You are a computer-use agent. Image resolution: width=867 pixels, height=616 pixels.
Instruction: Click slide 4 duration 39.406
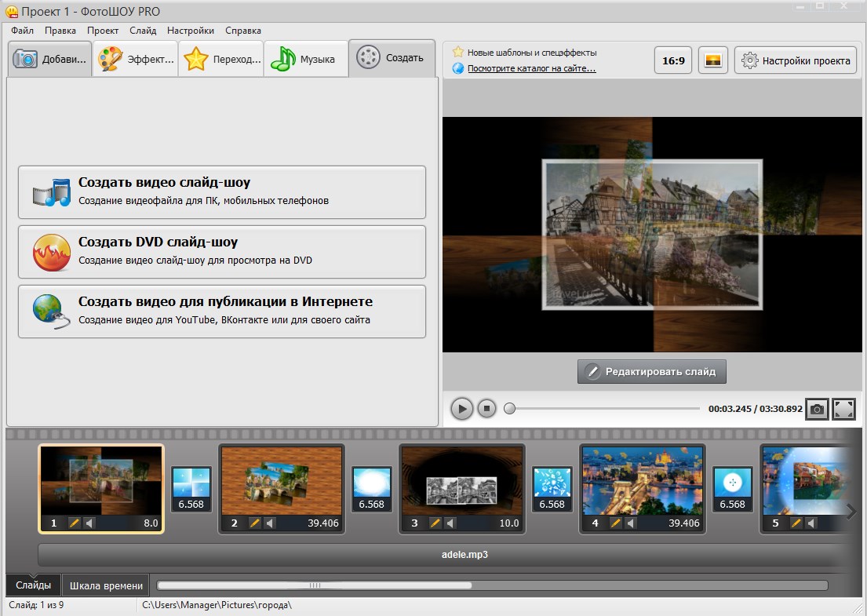point(684,523)
